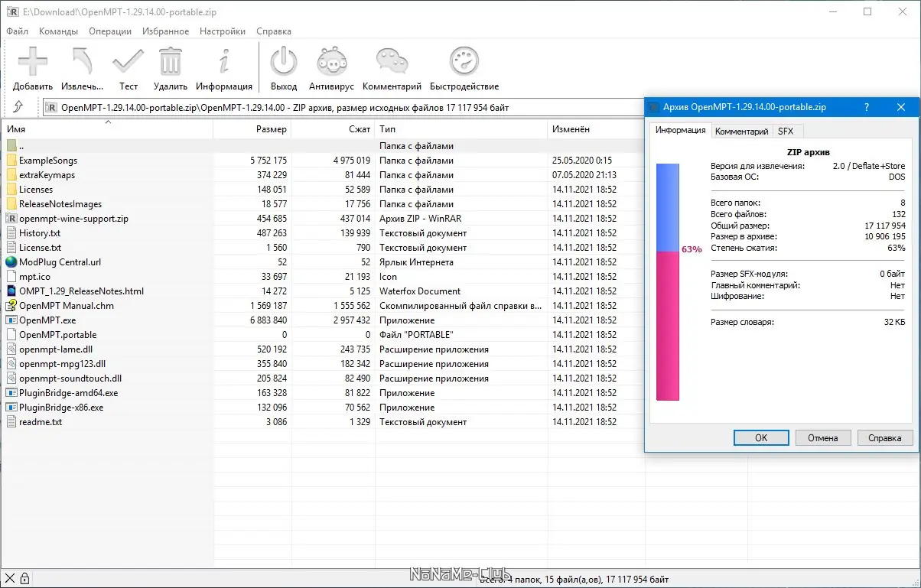
Task: Click the lock icon in status bar
Action: tap(24, 579)
